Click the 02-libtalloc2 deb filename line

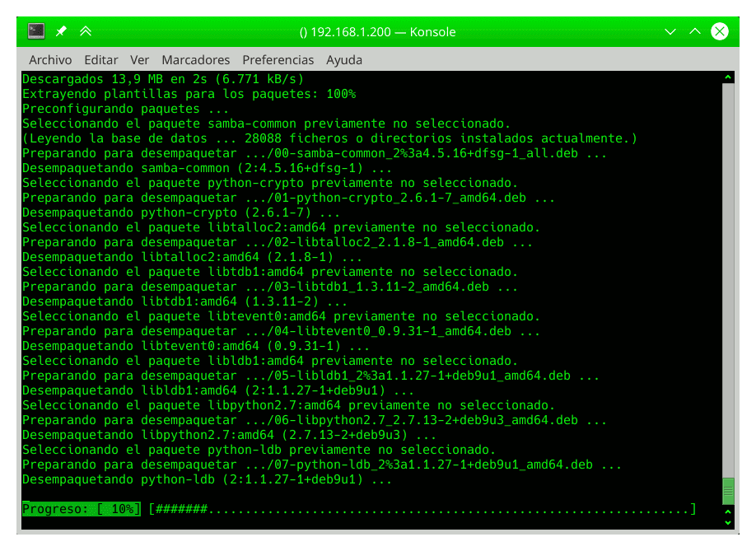click(x=278, y=242)
